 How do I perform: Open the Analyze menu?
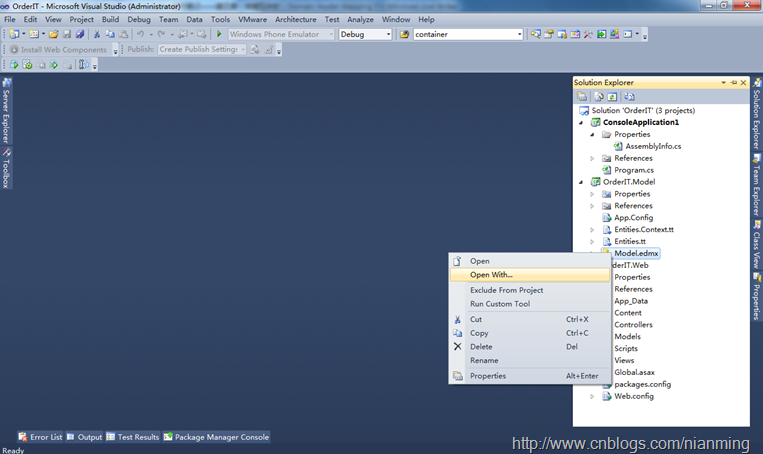tap(360, 19)
